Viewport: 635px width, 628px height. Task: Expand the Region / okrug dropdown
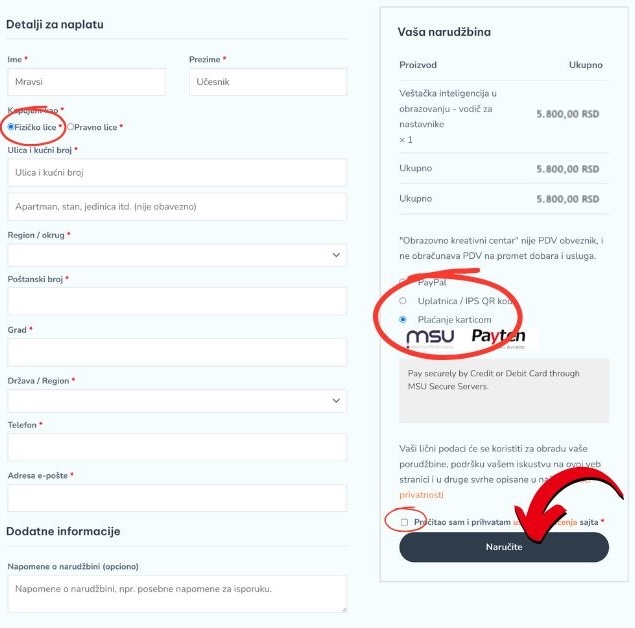[176, 255]
